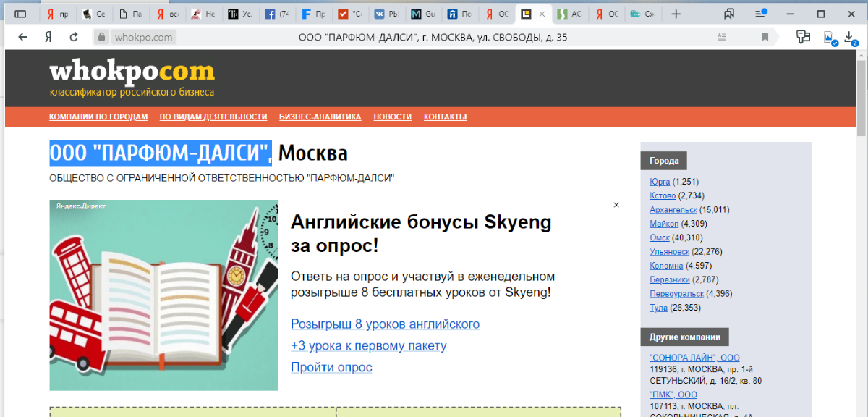The height and width of the screenshot is (417, 868).
Task: Click the 'Яндекс.Директ' ad label
Action: (81, 206)
